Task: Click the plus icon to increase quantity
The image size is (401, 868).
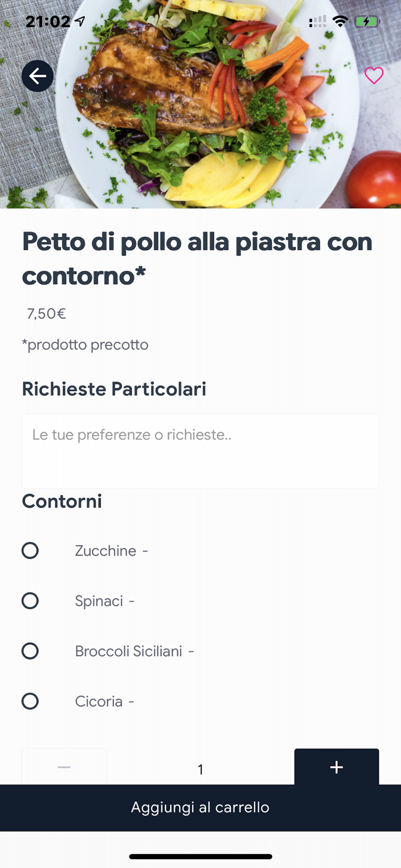Action: (336, 767)
